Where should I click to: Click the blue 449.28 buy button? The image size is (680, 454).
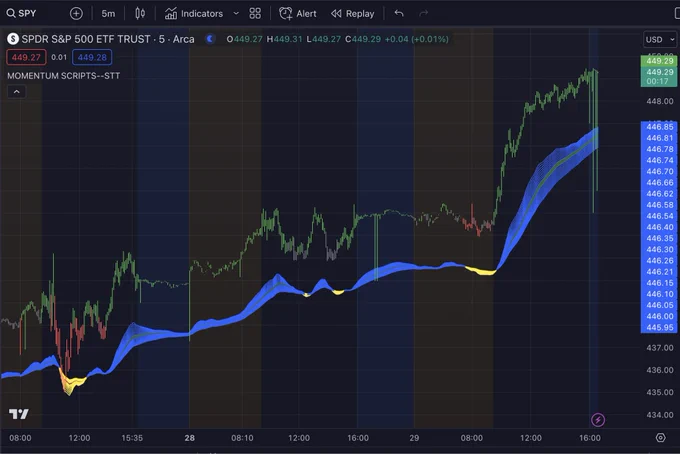coord(92,57)
